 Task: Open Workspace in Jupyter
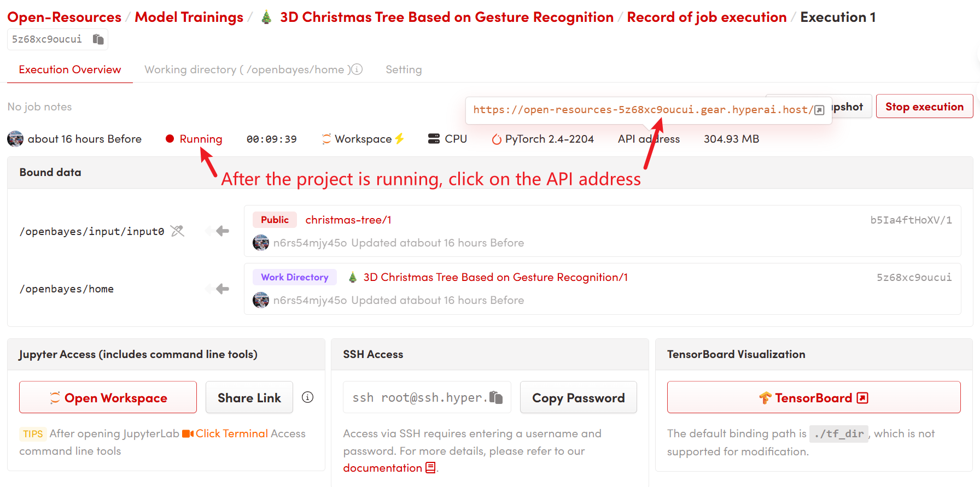108,397
